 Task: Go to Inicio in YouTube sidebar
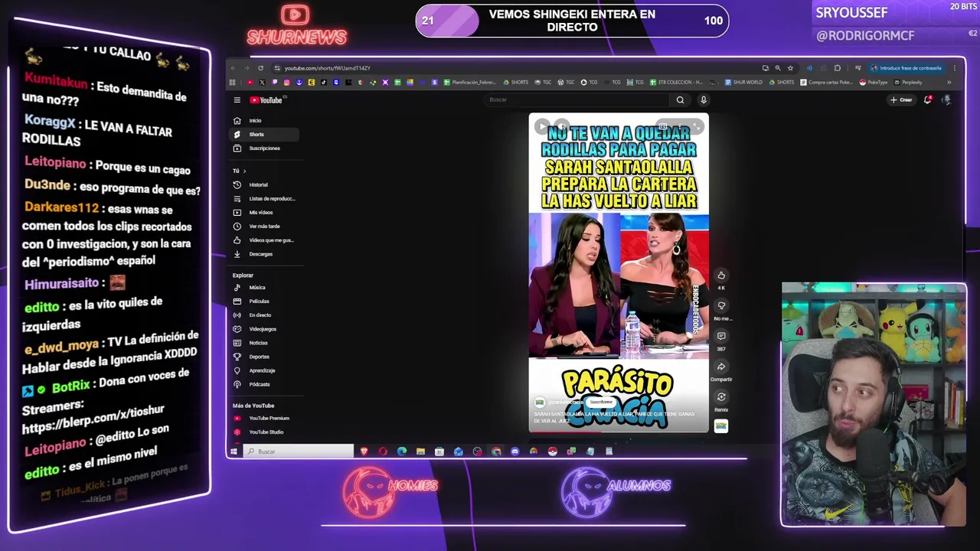point(265,120)
